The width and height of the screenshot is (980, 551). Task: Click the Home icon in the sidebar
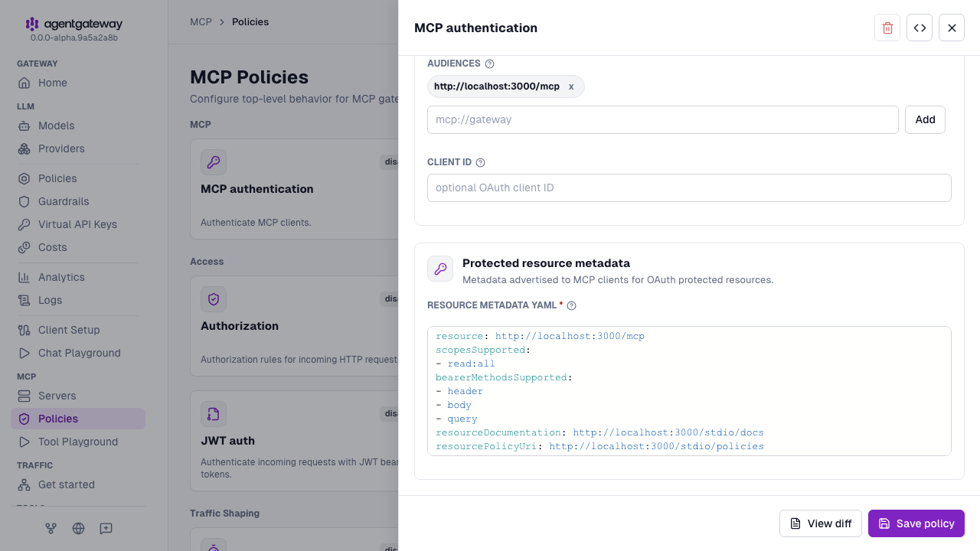click(x=24, y=83)
